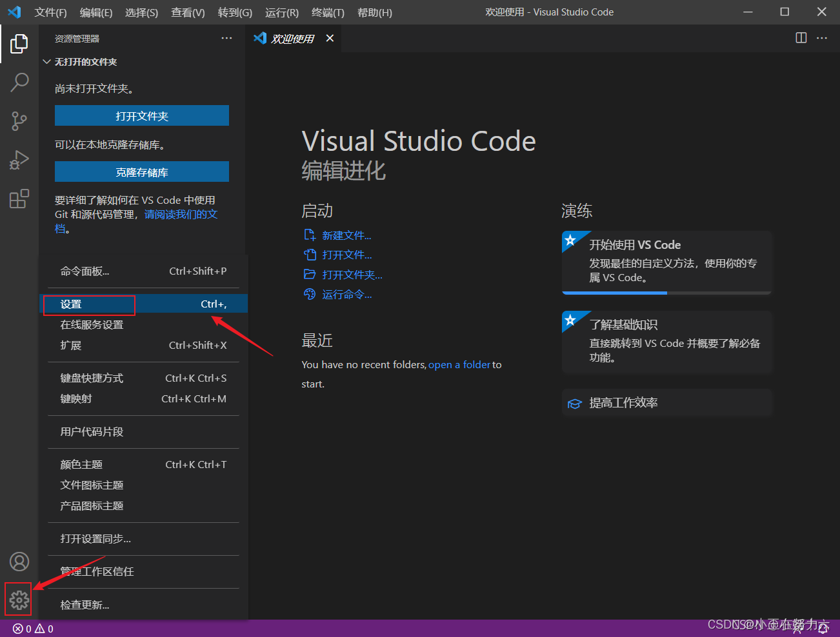Open the 运行(R) menu

click(282, 12)
